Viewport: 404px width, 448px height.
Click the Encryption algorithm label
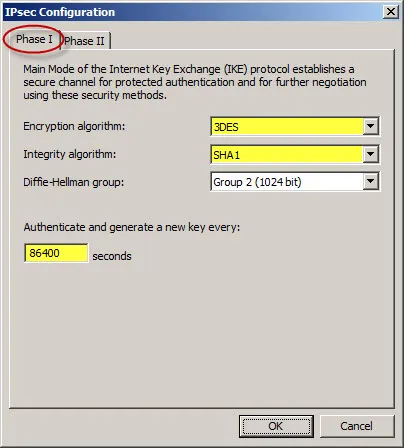pos(74,126)
